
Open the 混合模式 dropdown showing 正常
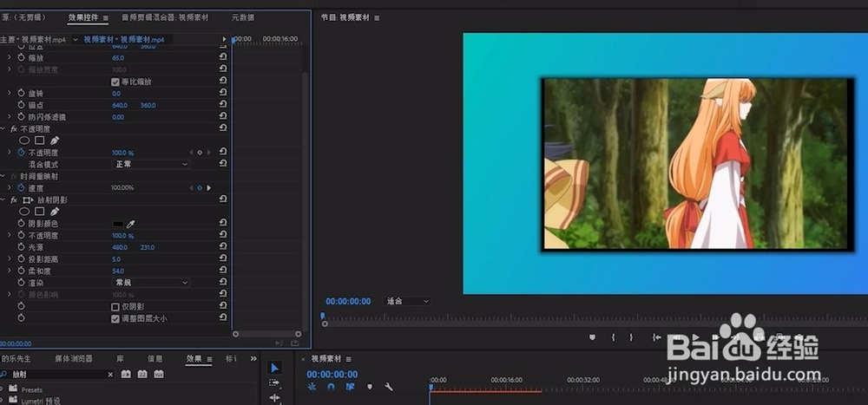150,164
